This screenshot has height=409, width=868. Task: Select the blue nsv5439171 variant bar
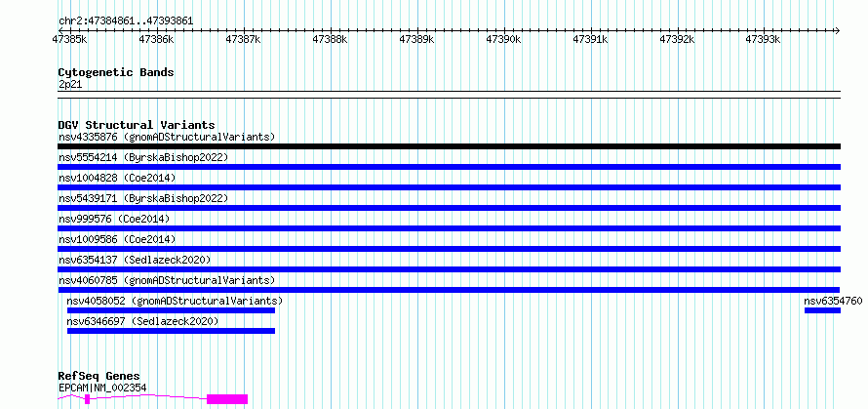(450, 208)
